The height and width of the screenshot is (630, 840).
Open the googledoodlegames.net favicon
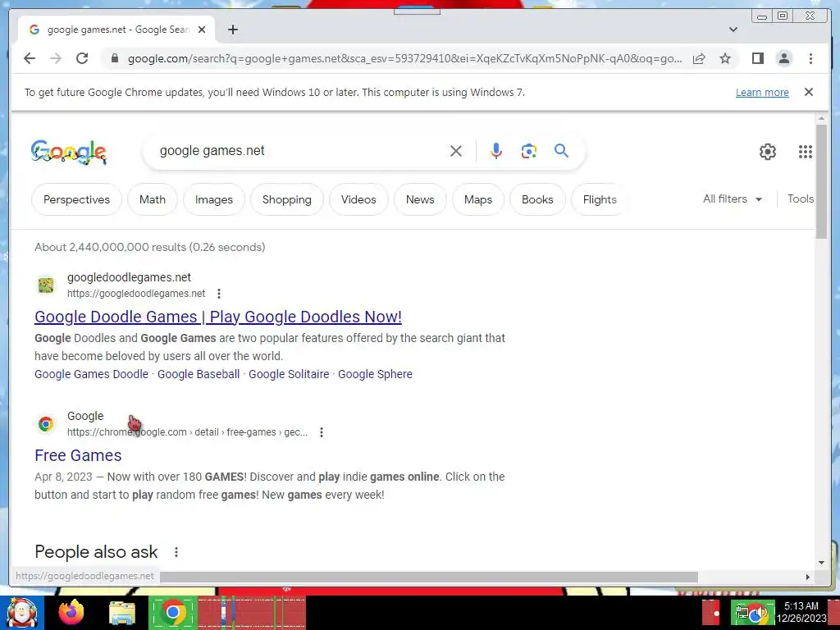pos(46,285)
